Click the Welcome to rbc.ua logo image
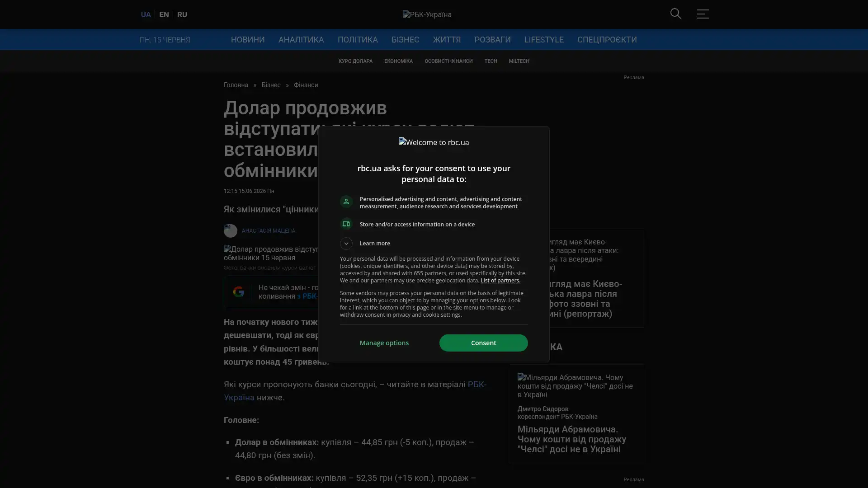868x488 pixels. pyautogui.click(x=434, y=142)
